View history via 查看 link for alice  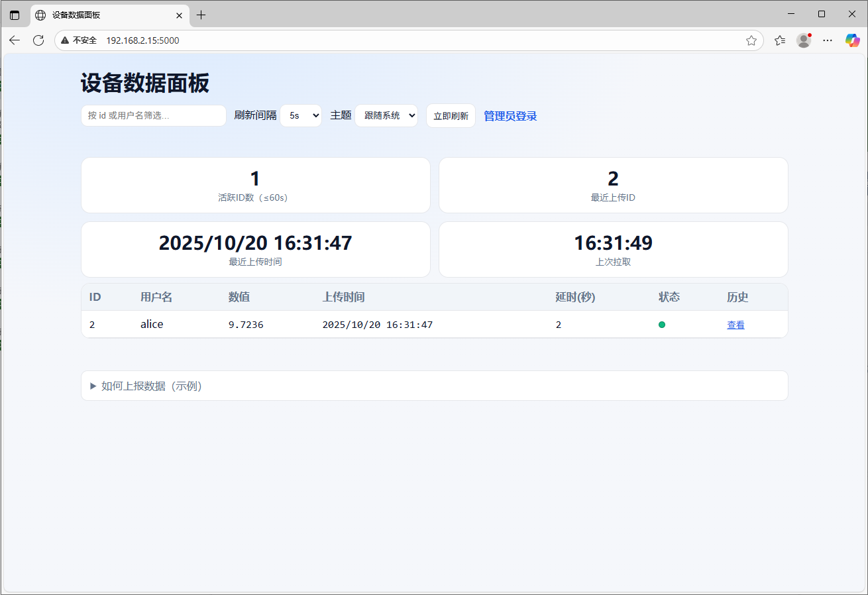tap(735, 325)
